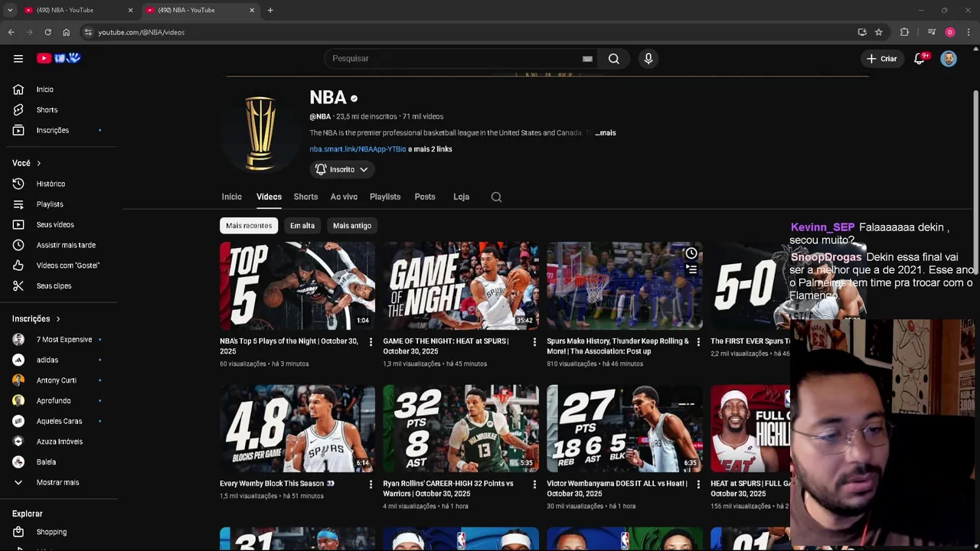
Task: Switch to the channel Shorts tab
Action: [305, 197]
